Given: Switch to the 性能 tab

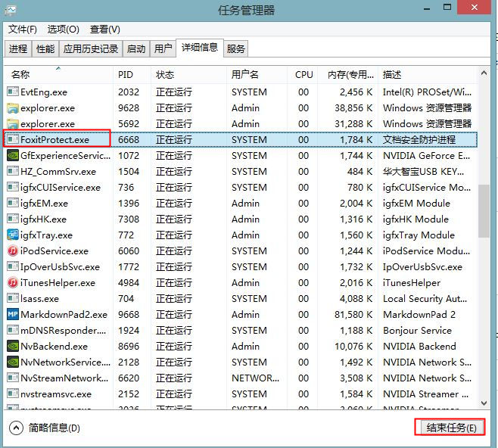Looking at the screenshot, I should [45, 49].
